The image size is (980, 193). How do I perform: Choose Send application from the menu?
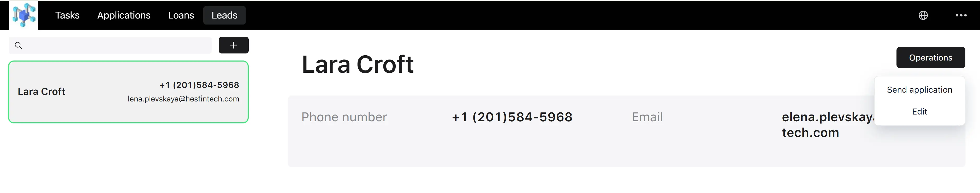click(919, 90)
